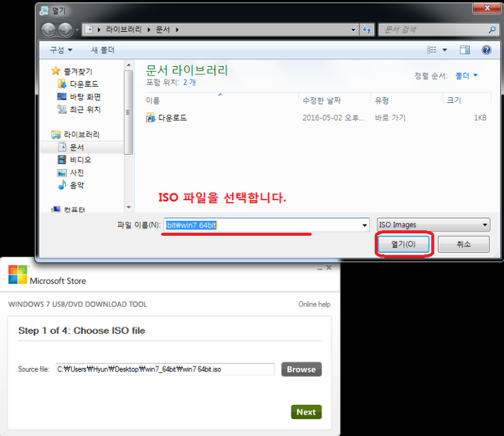Viewport: 504px width, 436px height.
Task: Select 음악 library in sidebar
Action: [70, 185]
